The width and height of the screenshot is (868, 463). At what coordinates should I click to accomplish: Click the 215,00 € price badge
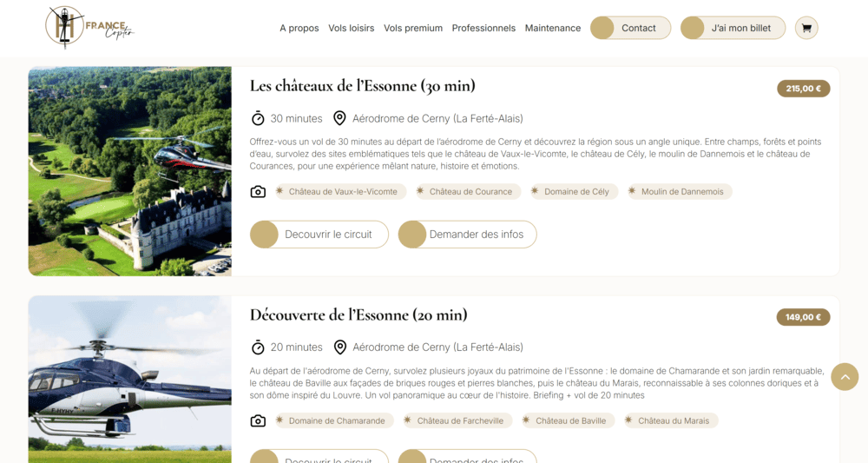pyautogui.click(x=803, y=89)
